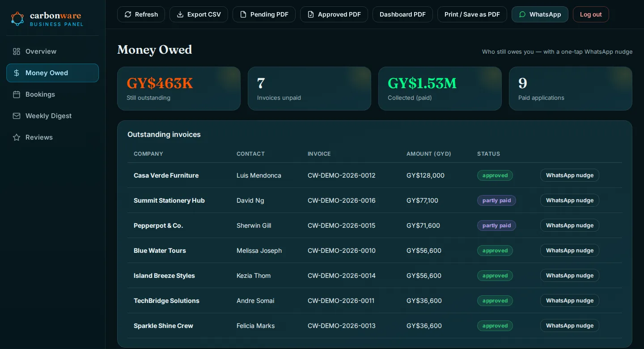Click the Bookings calendar icon

[x=17, y=94]
